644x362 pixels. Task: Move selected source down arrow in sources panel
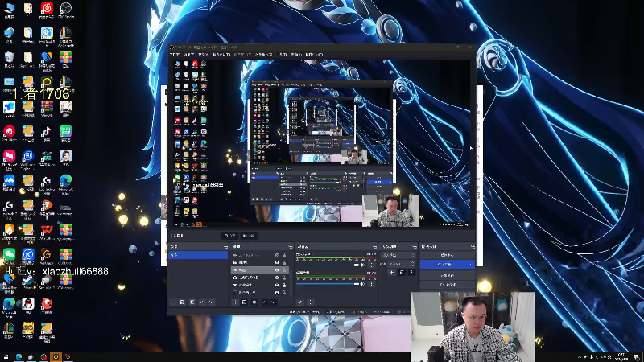coord(274,302)
